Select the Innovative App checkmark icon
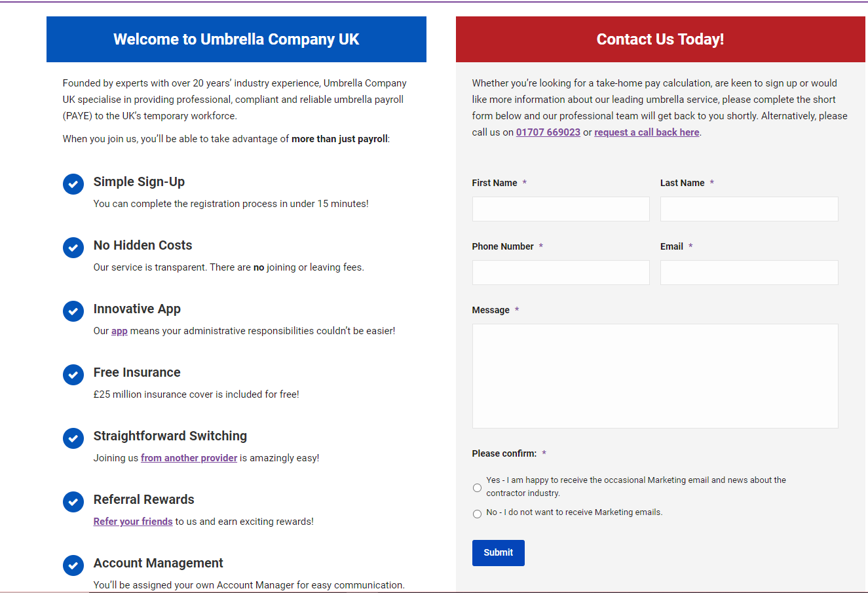Image resolution: width=868 pixels, height=593 pixels. click(73, 311)
